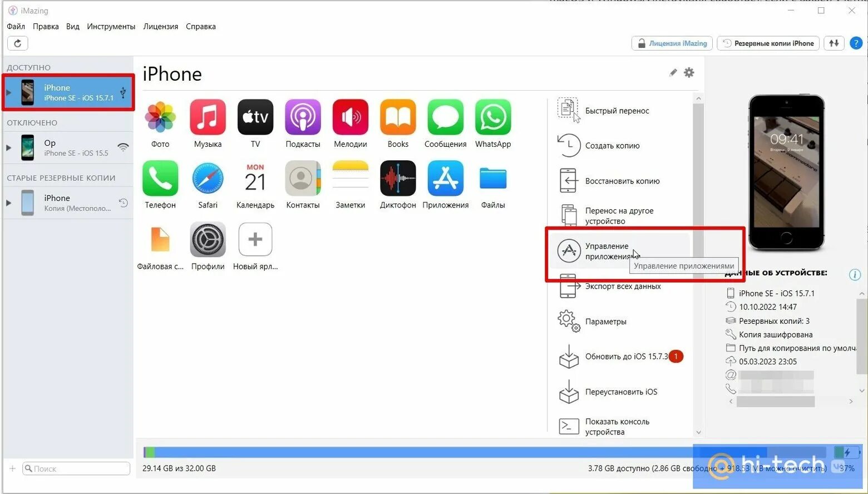Expand the Op device entry
This screenshot has width=868, height=494.
click(x=9, y=147)
